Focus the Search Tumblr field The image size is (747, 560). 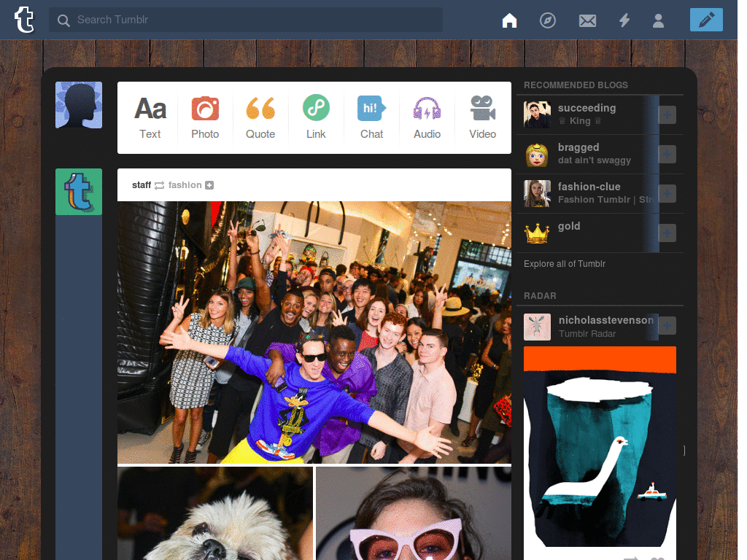click(245, 20)
